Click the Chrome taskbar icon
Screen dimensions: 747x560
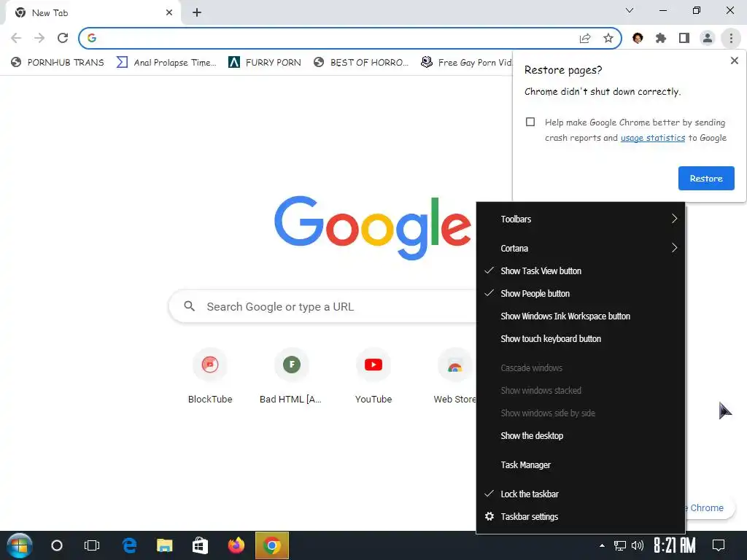point(272,545)
